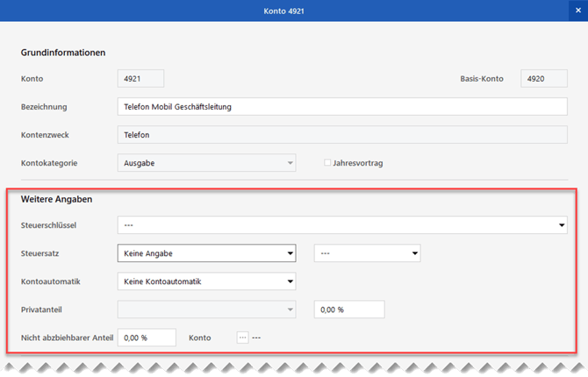Click the Kontoautomatik label
The image size is (588, 377).
(52, 281)
